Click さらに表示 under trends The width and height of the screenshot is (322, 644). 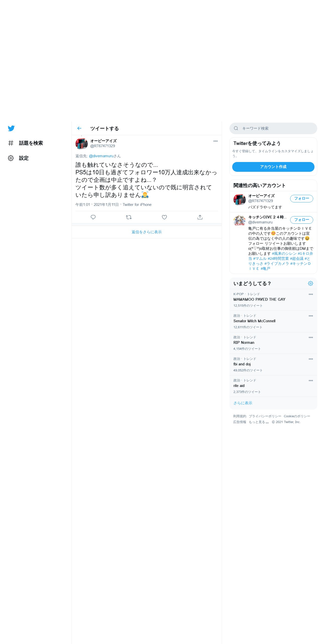pyautogui.click(x=243, y=403)
